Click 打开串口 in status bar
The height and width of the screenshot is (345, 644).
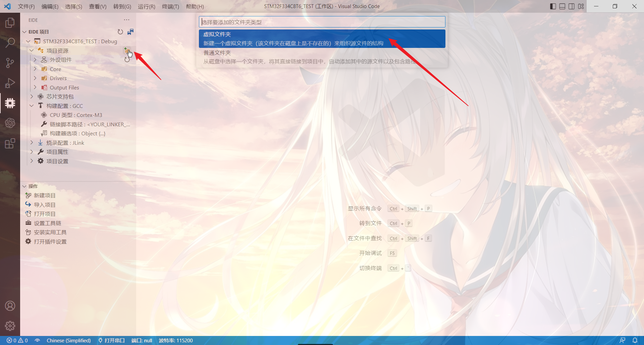[x=111, y=340]
